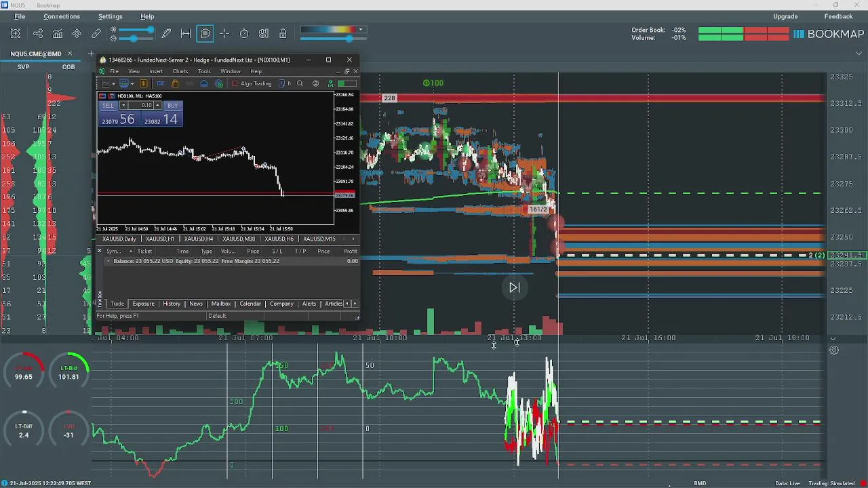The height and width of the screenshot is (488, 868).
Task: Open the Help menu in Bookmap
Action: [147, 16]
